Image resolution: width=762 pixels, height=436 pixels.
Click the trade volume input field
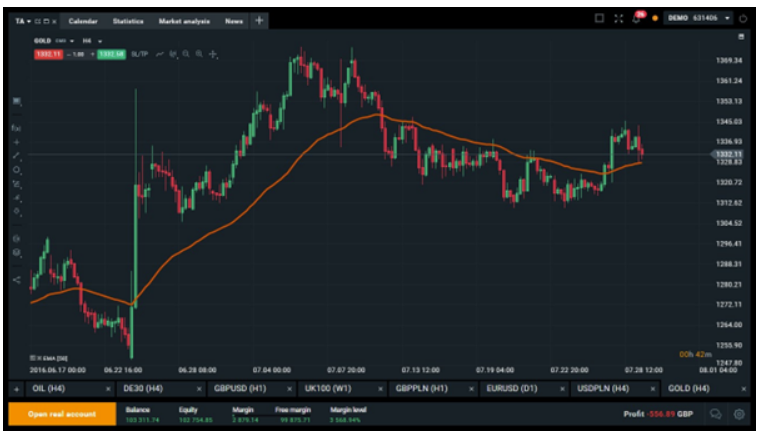[x=79, y=54]
